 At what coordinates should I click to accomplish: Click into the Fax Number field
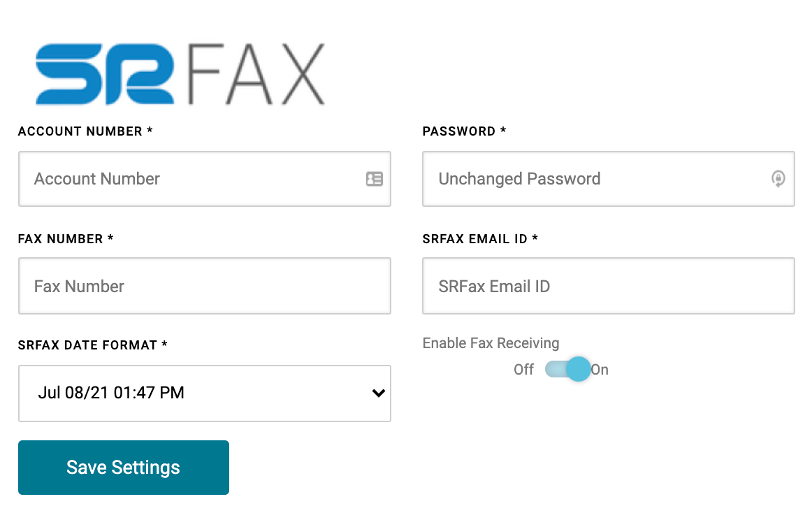pyautogui.click(x=205, y=286)
